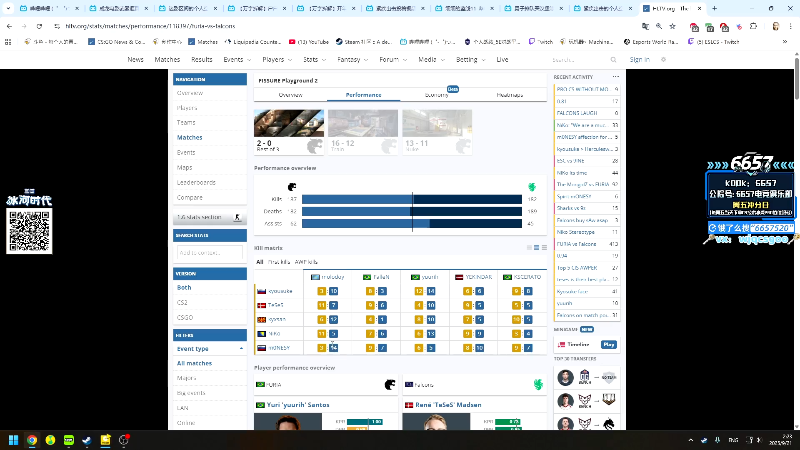Select the Both version filter
Screen dimensions: 800x450
tap(184, 288)
